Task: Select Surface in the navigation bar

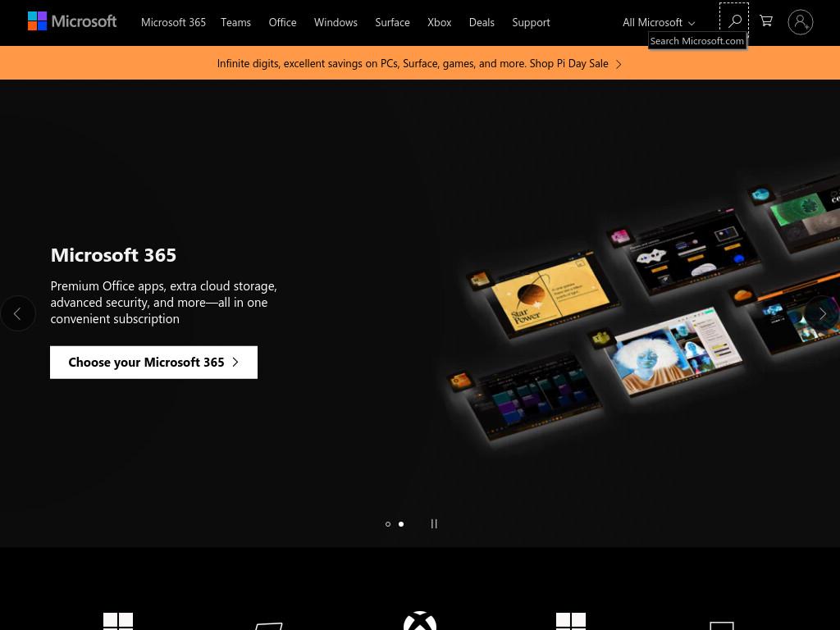Action: coord(392,22)
